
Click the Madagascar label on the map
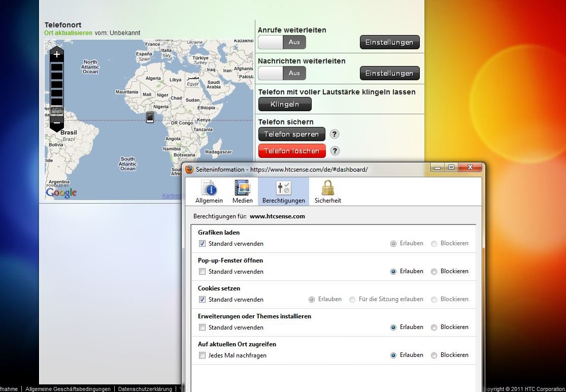click(x=218, y=152)
